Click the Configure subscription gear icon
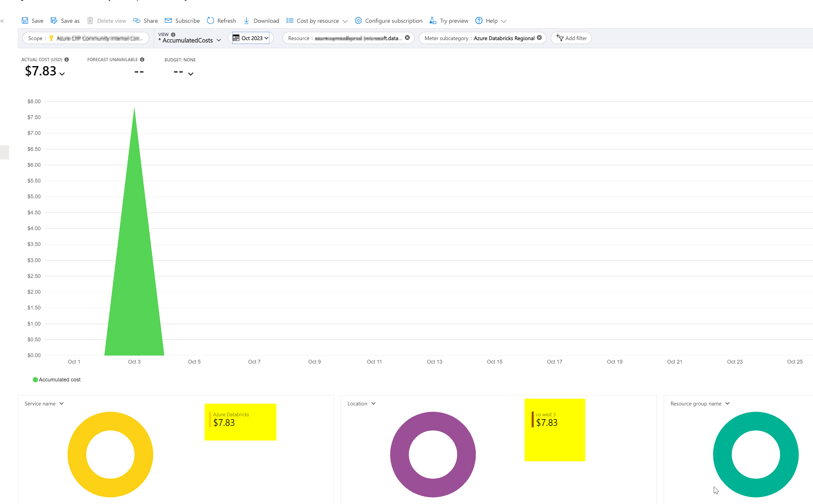The height and width of the screenshot is (504, 813). click(x=358, y=21)
